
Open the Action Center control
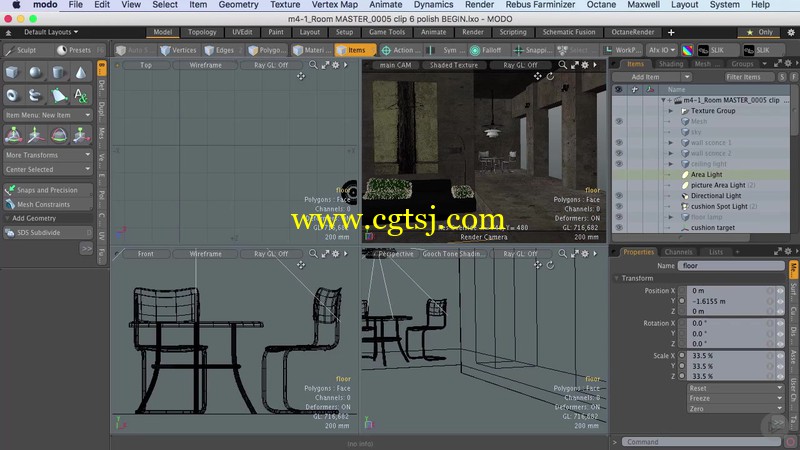click(401, 50)
